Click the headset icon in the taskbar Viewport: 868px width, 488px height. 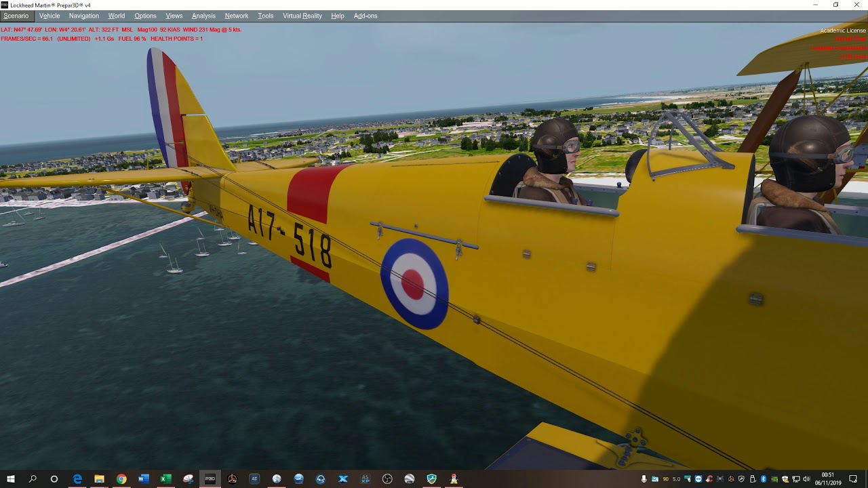tap(321, 479)
